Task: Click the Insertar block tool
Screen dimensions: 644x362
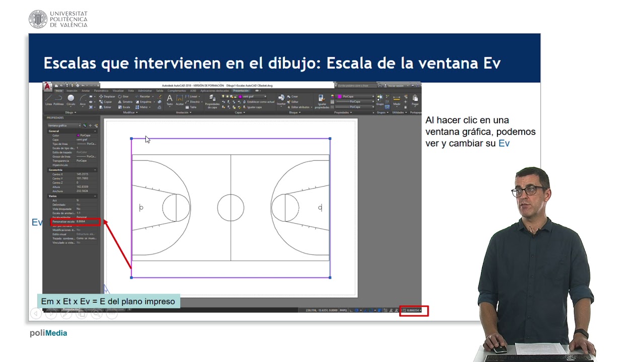Action: click(281, 100)
